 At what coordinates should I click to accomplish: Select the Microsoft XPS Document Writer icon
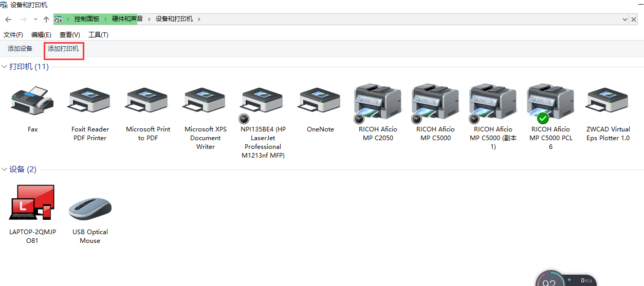[205, 101]
